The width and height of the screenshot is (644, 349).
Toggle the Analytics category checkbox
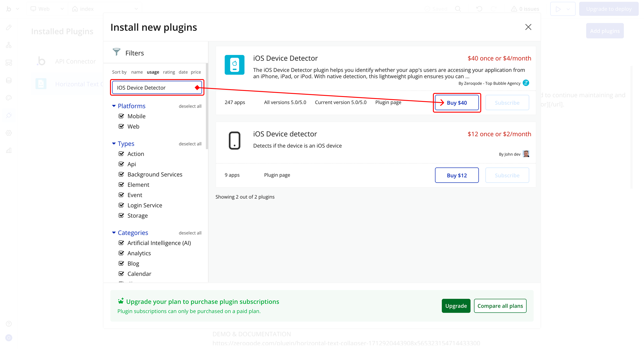click(x=121, y=253)
